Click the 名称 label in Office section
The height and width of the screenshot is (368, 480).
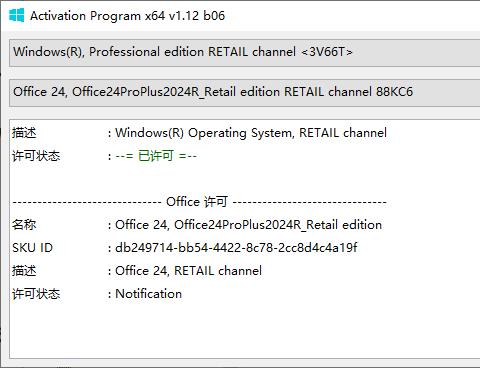(x=24, y=225)
